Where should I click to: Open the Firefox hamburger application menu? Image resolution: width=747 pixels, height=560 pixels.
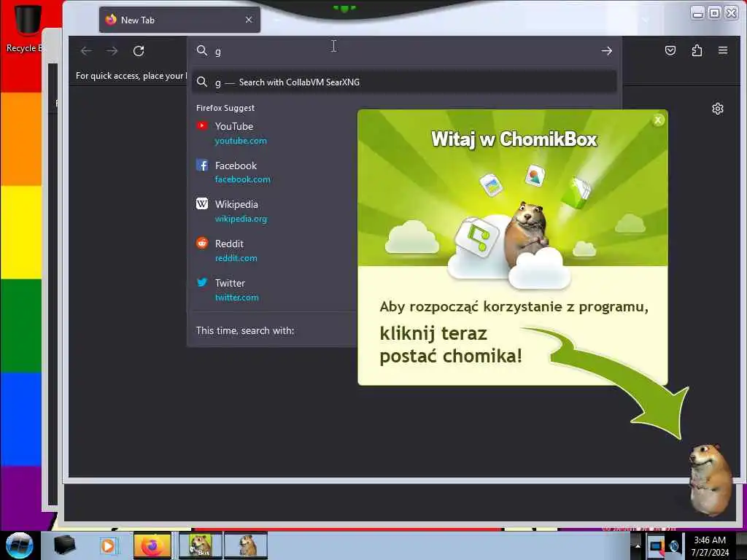click(723, 50)
